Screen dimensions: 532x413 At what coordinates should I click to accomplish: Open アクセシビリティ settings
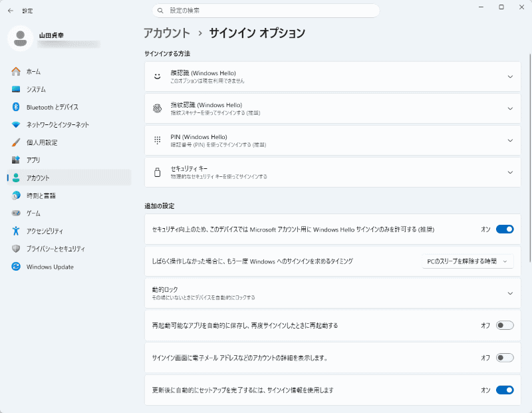click(69, 231)
